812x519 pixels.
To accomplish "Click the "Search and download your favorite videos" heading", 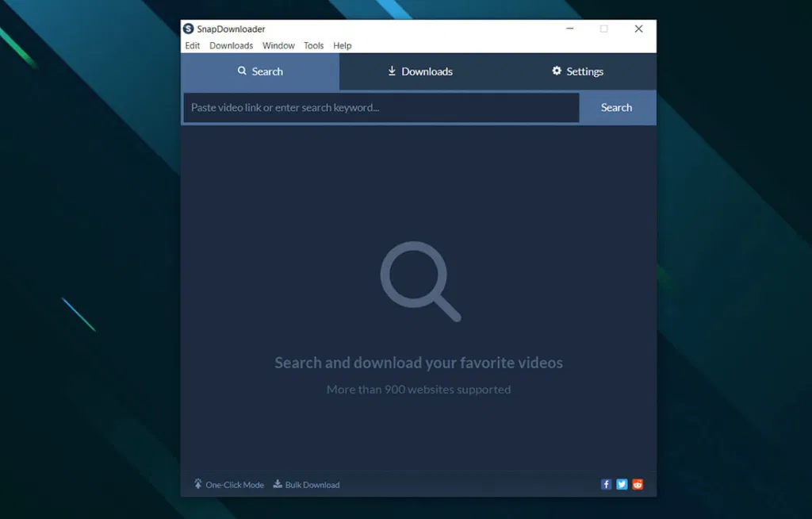I will point(419,363).
